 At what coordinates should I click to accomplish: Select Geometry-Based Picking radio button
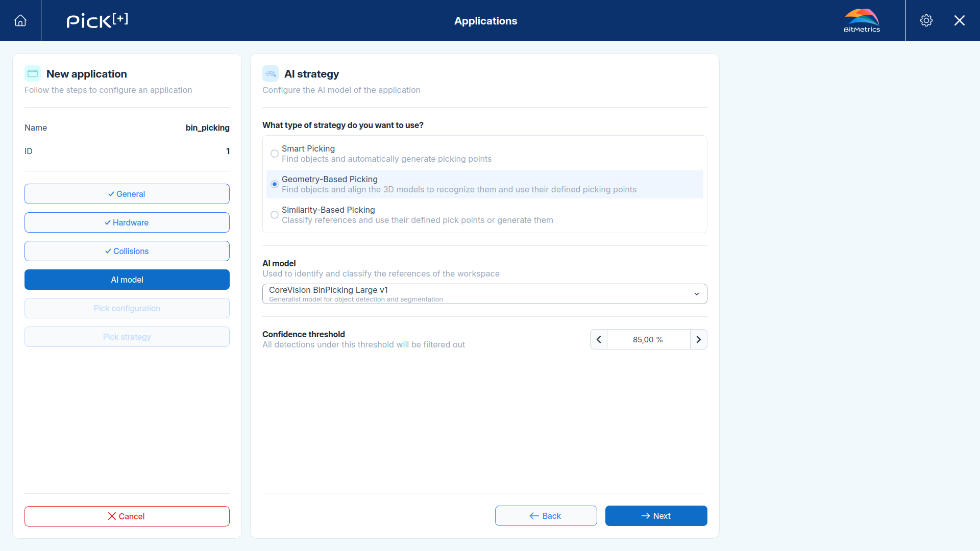(275, 184)
